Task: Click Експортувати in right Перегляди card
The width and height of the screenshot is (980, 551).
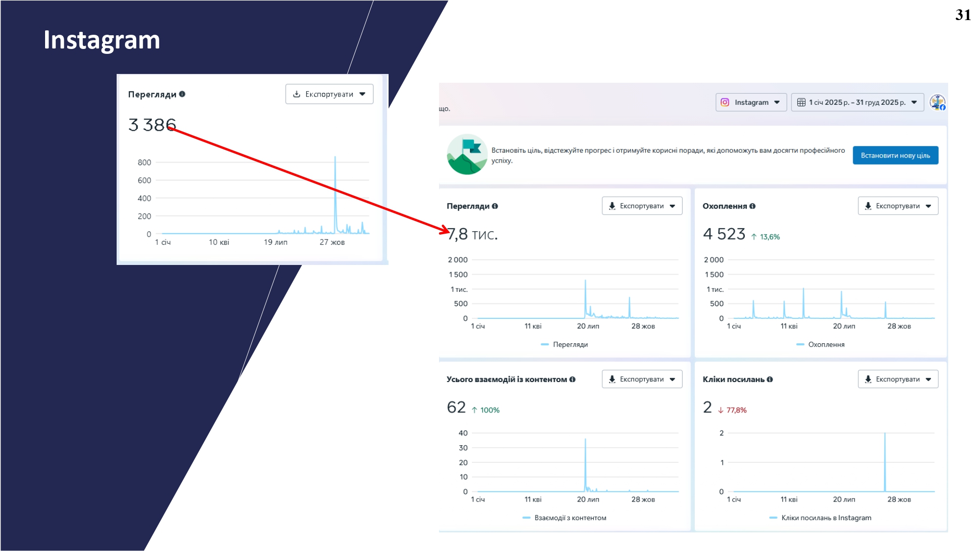Action: pos(641,206)
